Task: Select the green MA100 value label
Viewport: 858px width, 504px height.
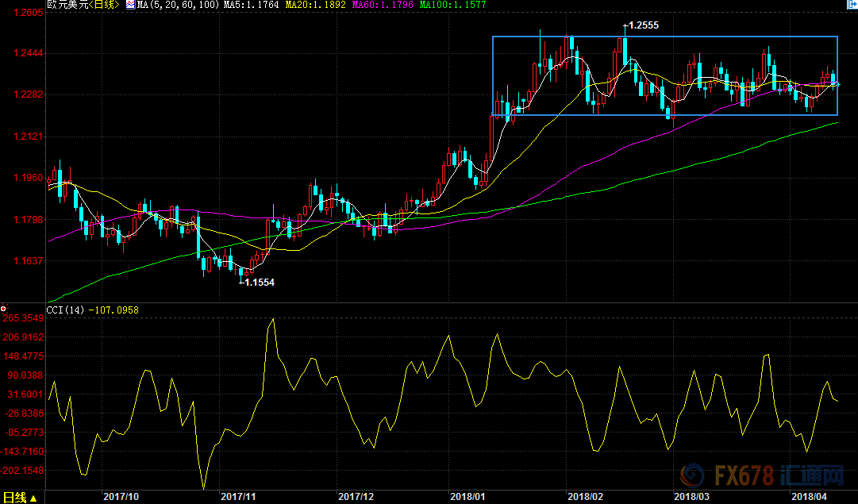Action: tap(452, 6)
